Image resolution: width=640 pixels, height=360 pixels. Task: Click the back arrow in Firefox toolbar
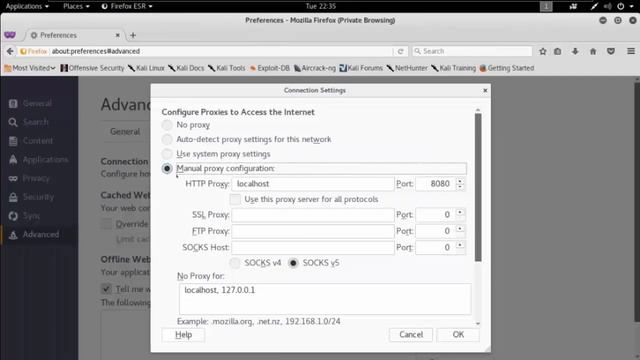click(10, 51)
